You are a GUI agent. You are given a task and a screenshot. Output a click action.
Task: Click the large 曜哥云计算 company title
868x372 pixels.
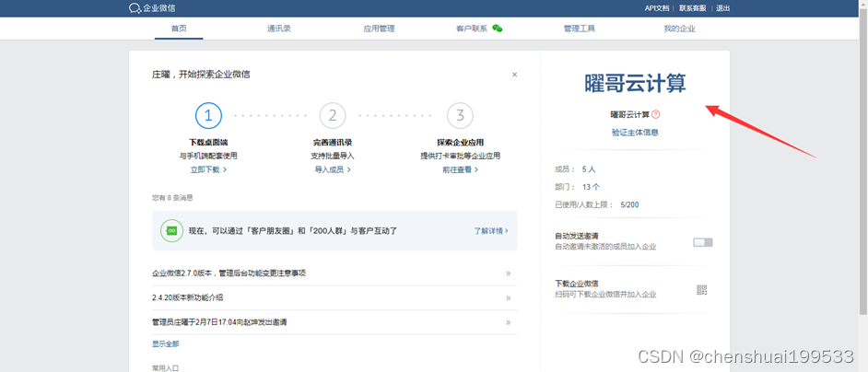(x=635, y=83)
